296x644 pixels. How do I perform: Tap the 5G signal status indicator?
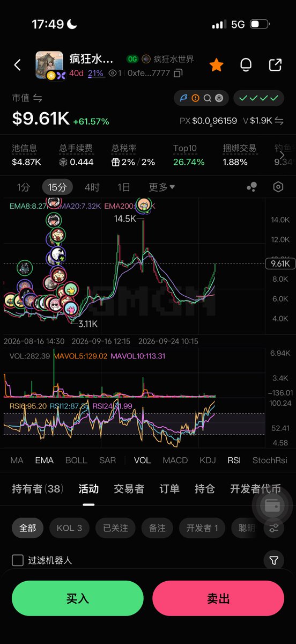[x=238, y=25]
